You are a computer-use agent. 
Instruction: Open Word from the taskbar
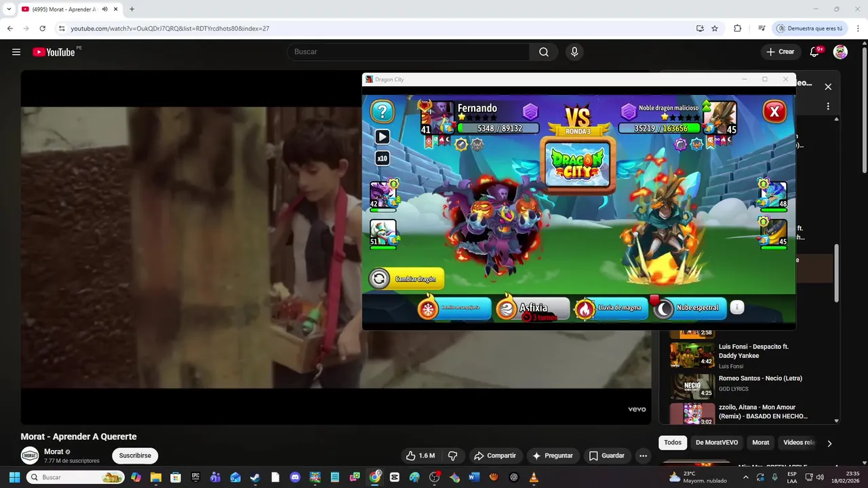click(x=474, y=477)
